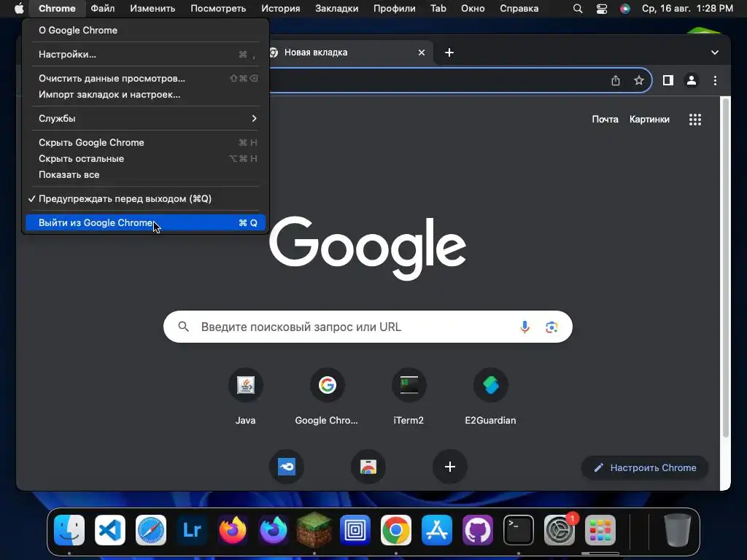Viewport: 747px width, 560px height.
Task: Open Finder from the Dock
Action: (69, 530)
